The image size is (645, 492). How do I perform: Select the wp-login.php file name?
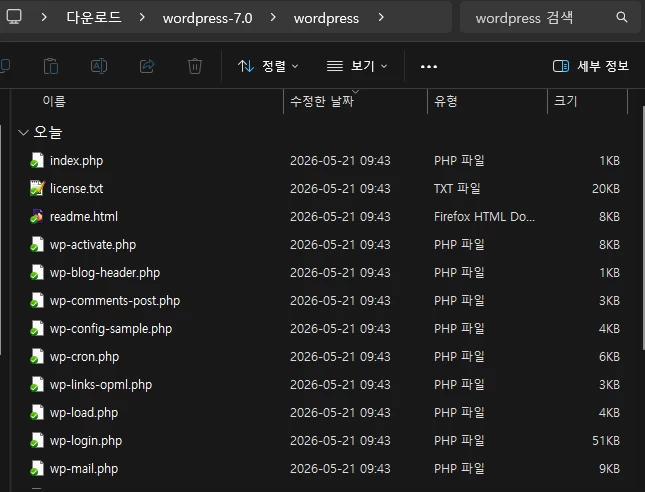pos(86,441)
